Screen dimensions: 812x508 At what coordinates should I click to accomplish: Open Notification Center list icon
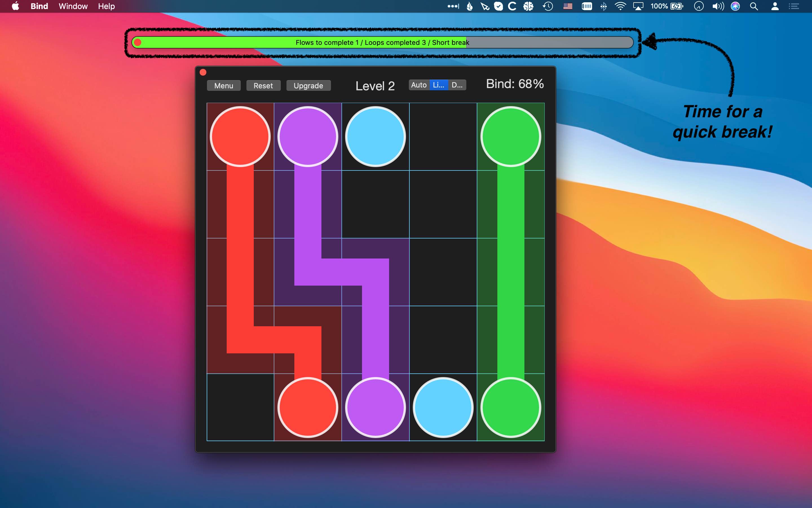click(794, 6)
